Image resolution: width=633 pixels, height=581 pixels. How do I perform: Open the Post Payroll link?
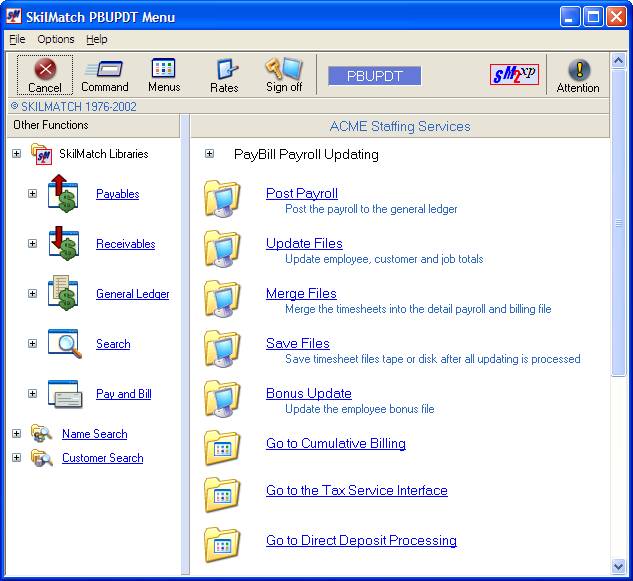click(302, 193)
